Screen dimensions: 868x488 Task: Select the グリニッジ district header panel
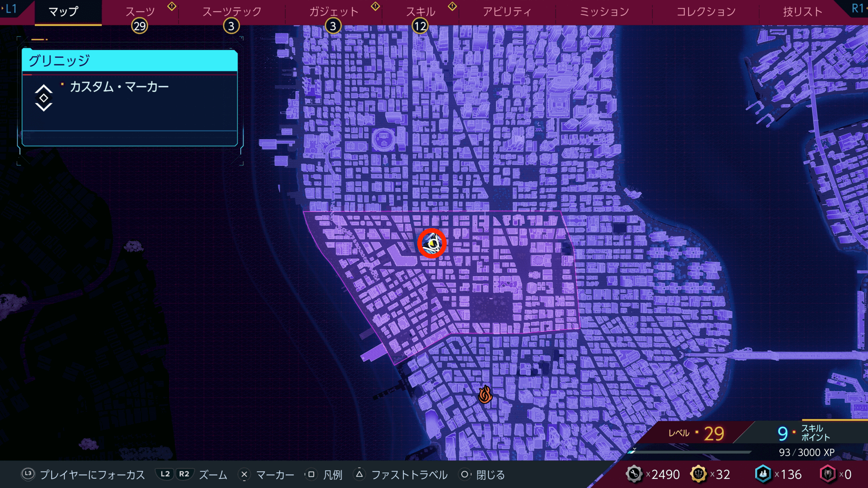tap(130, 61)
